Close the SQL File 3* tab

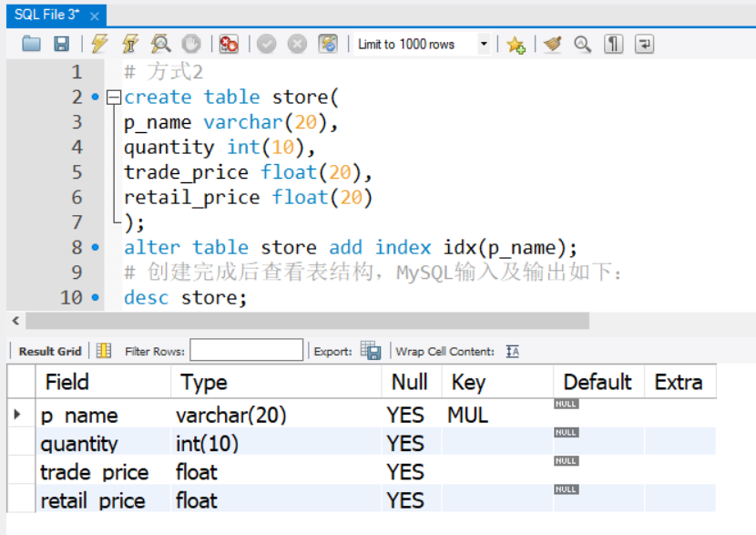click(x=95, y=16)
